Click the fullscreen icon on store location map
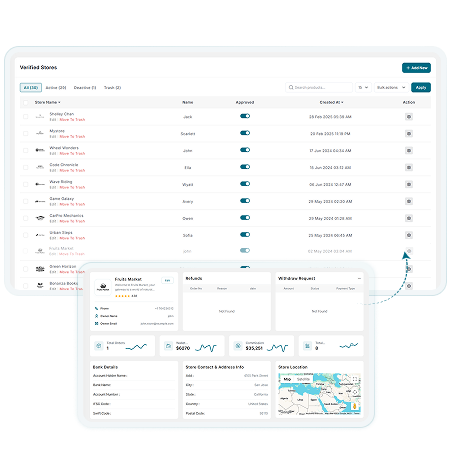The width and height of the screenshot is (450, 473). [355, 379]
